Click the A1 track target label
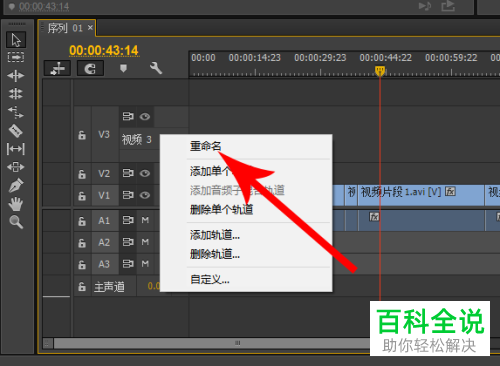The width and height of the screenshot is (500, 366). 104,221
